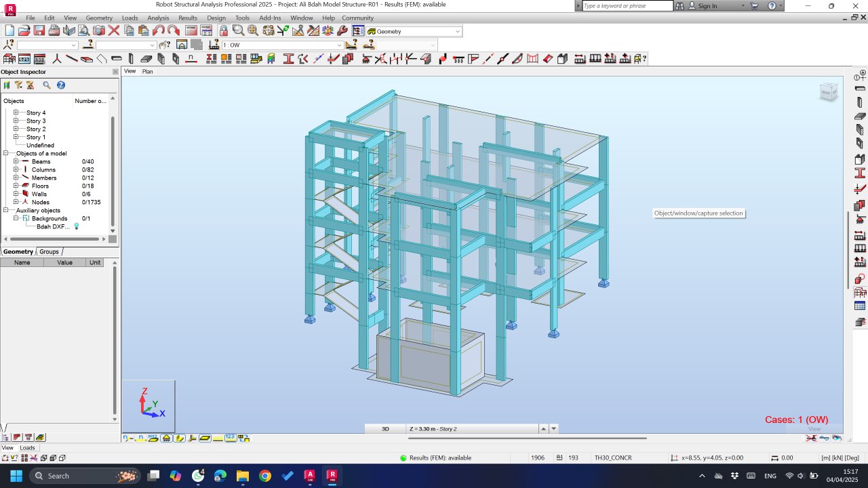Click the Loads tab at bottom left
The width and height of the screenshot is (868, 488).
(27, 447)
